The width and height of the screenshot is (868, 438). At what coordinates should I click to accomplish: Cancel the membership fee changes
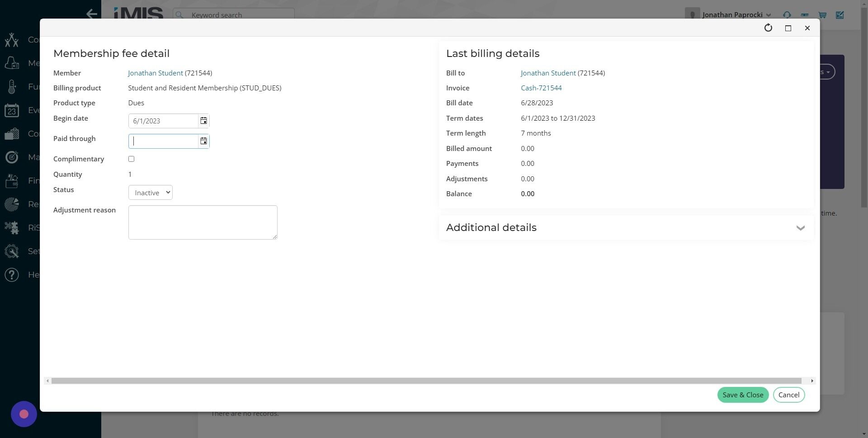click(789, 395)
